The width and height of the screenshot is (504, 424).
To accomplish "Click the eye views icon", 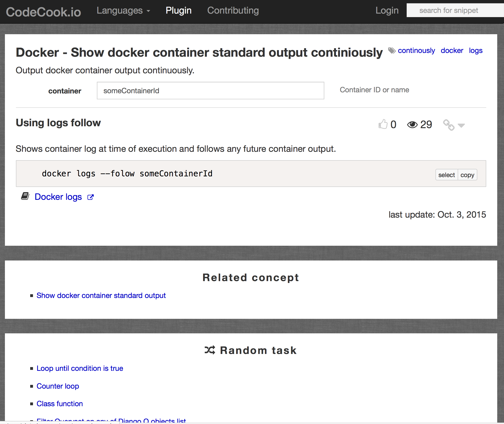I will [x=412, y=125].
